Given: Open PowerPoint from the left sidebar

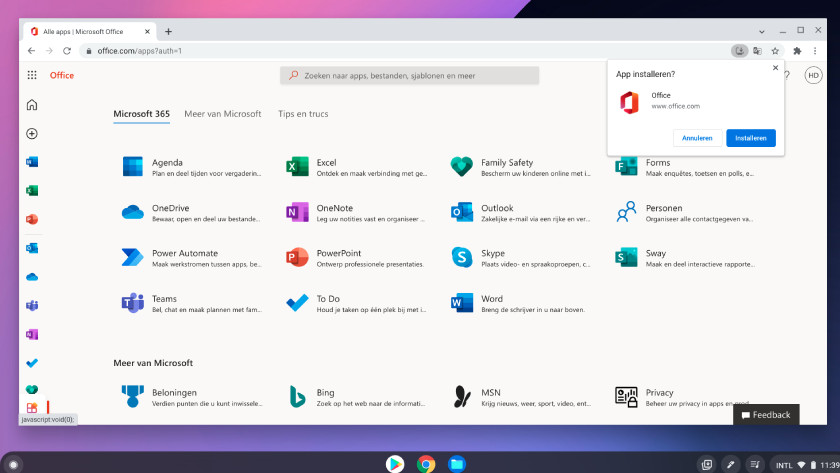Looking at the screenshot, I should 32,219.
